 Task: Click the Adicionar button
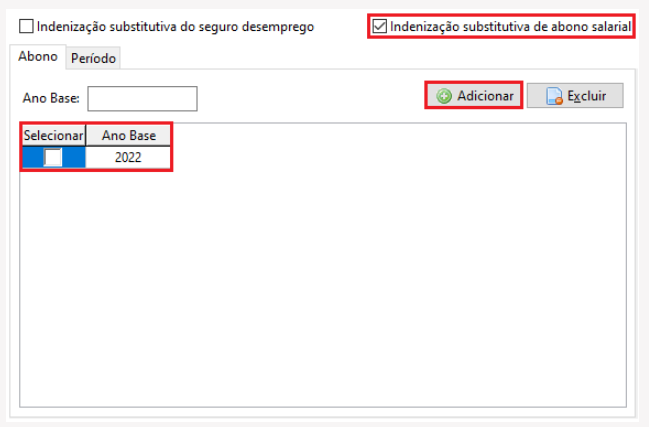click(474, 96)
